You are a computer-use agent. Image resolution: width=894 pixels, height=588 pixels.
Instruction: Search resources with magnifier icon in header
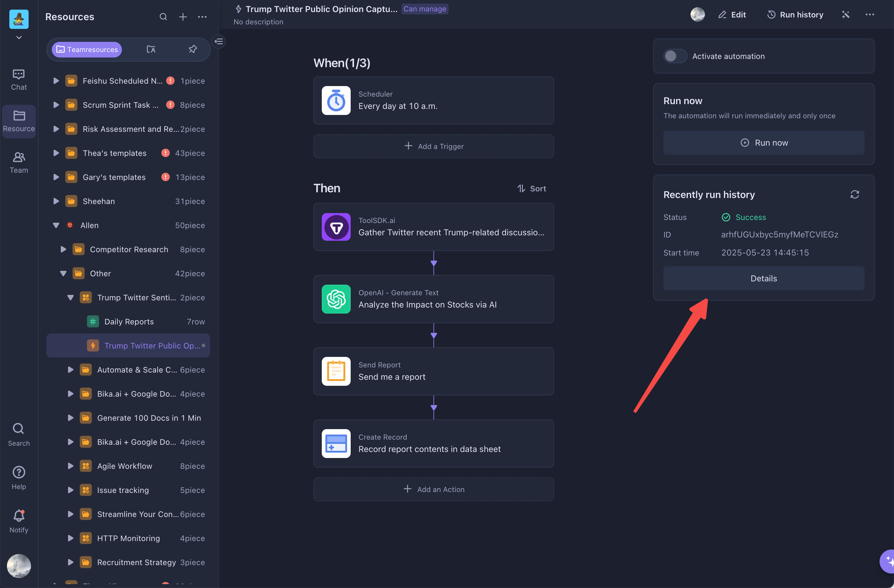pos(163,17)
